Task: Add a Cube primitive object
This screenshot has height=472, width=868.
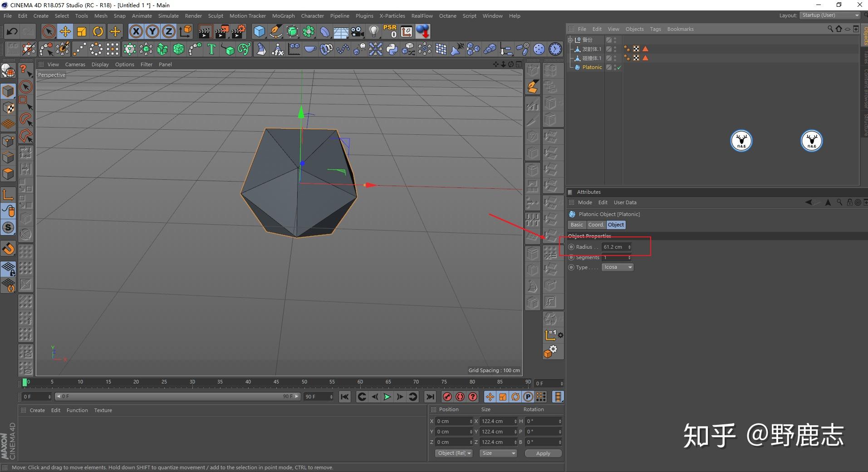Action: (259, 31)
